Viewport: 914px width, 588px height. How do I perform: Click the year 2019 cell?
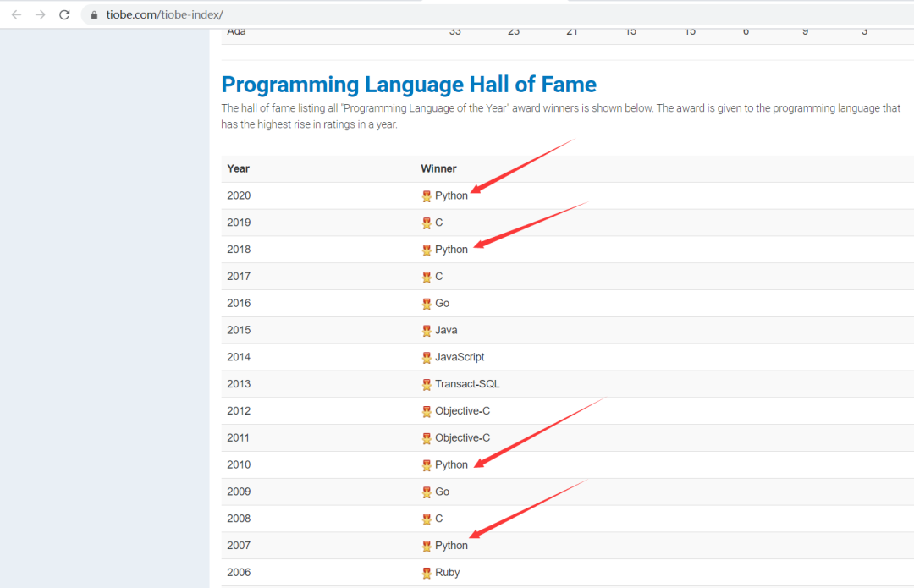point(239,223)
